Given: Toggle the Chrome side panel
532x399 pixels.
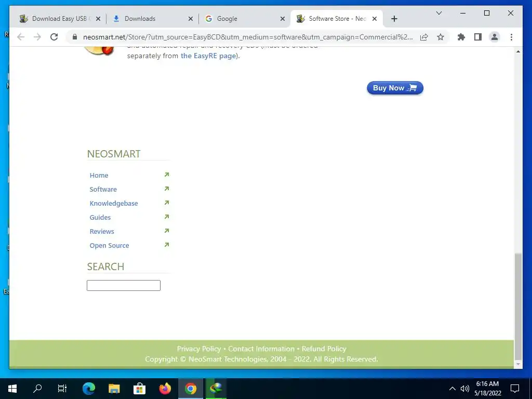Looking at the screenshot, I should click(x=478, y=37).
